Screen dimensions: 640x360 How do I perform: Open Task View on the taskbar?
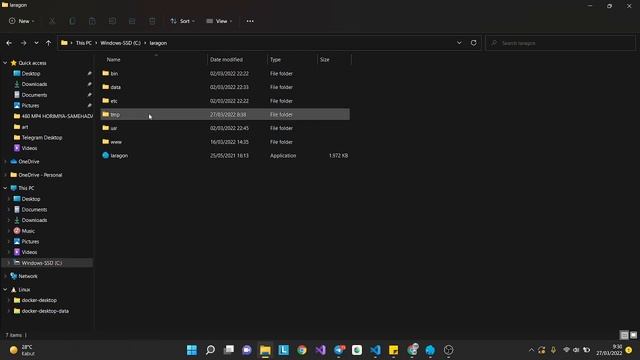coord(229,350)
